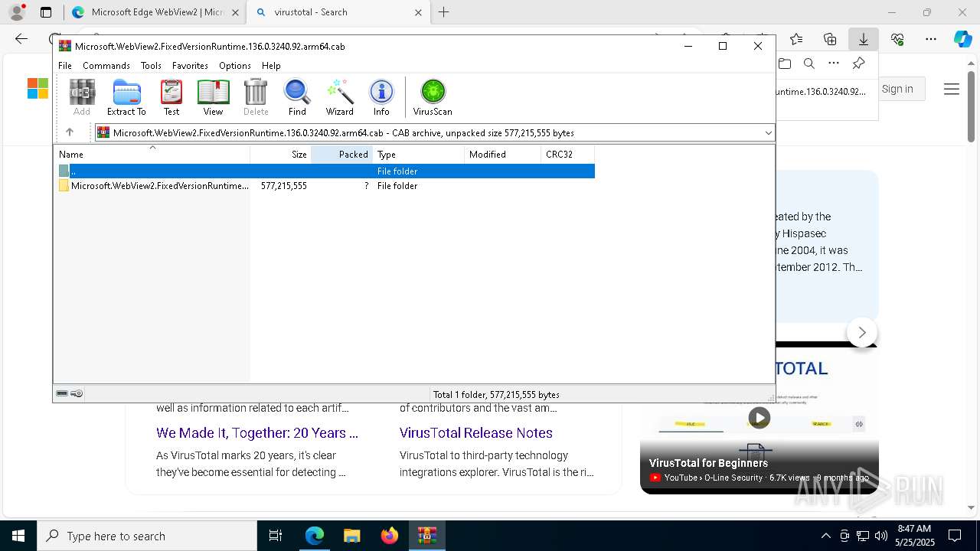Click the next carousel arrow
Viewport: 980px width, 551px height.
[x=862, y=332]
